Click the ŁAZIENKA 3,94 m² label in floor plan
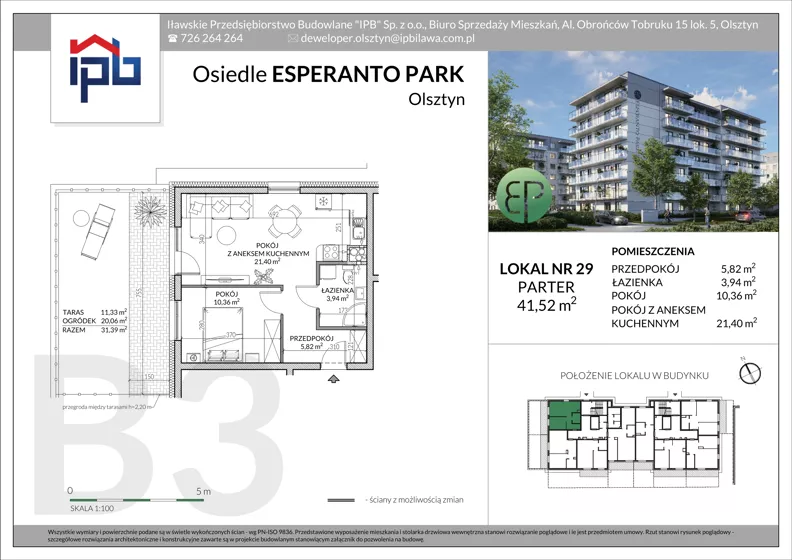 [337, 294]
